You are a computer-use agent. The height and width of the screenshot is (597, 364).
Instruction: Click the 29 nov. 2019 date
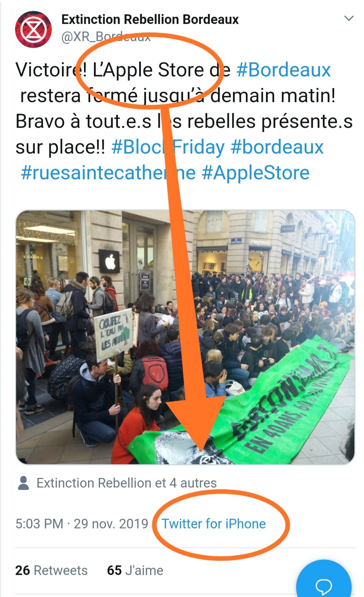tap(111, 524)
